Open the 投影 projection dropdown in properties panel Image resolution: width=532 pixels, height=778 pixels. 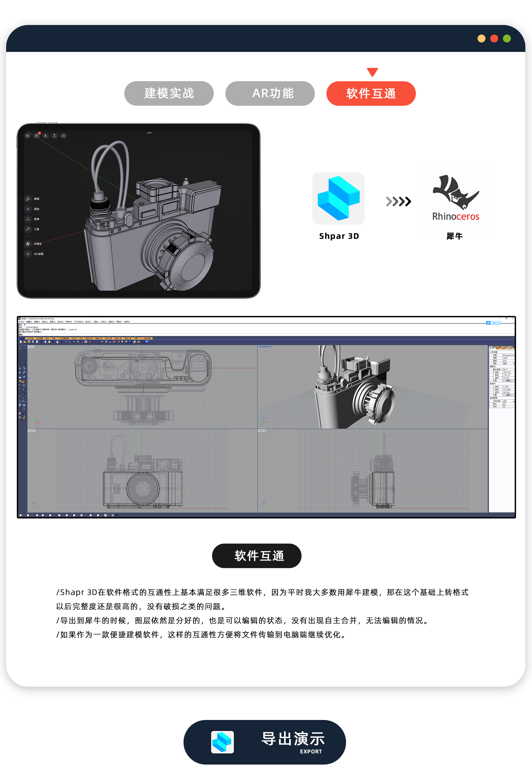click(x=514, y=364)
